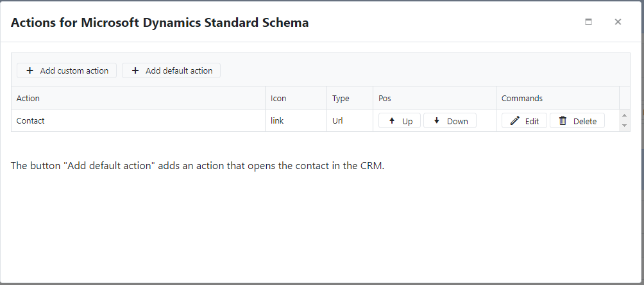Click the up arrow icon in Pos column
The image size is (644, 285).
(392, 120)
